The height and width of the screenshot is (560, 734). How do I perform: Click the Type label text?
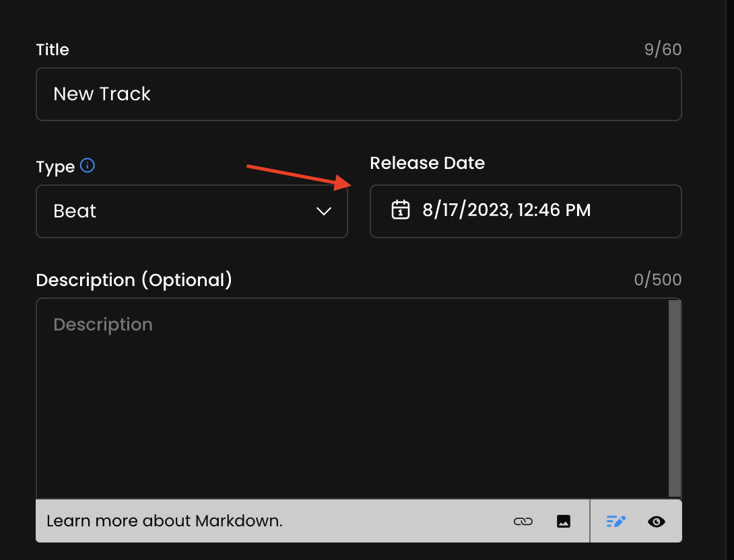click(55, 166)
